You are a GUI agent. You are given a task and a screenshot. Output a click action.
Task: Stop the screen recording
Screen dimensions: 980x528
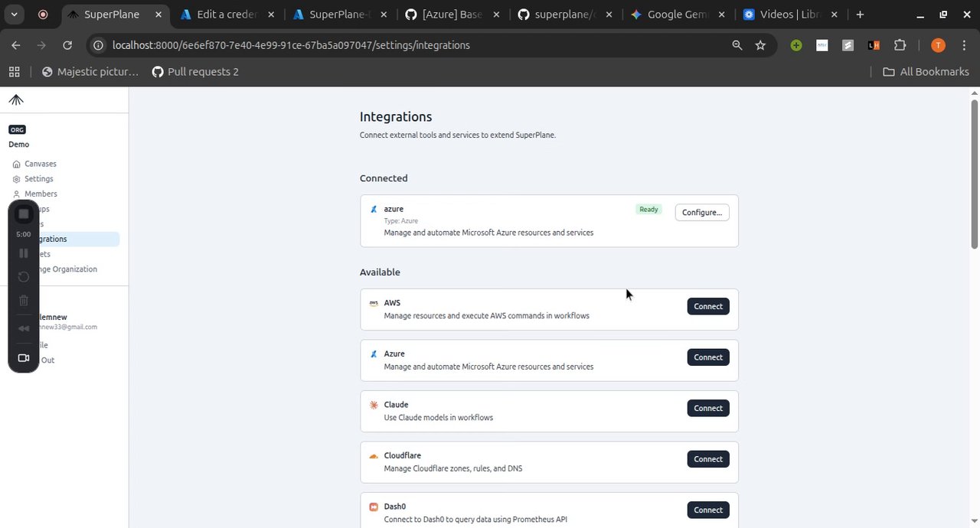24,214
